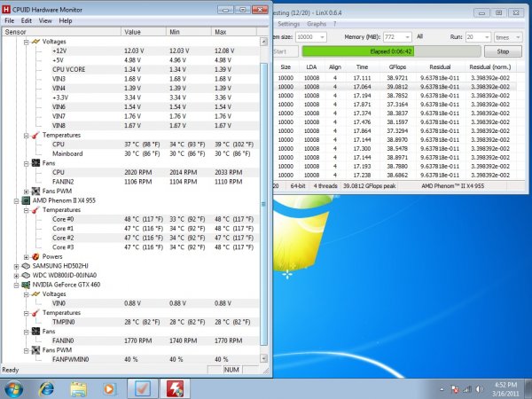The image size is (532, 399).
Task: Expand the SAMSUNG HD502HJ node
Action: pyautogui.click(x=16, y=266)
